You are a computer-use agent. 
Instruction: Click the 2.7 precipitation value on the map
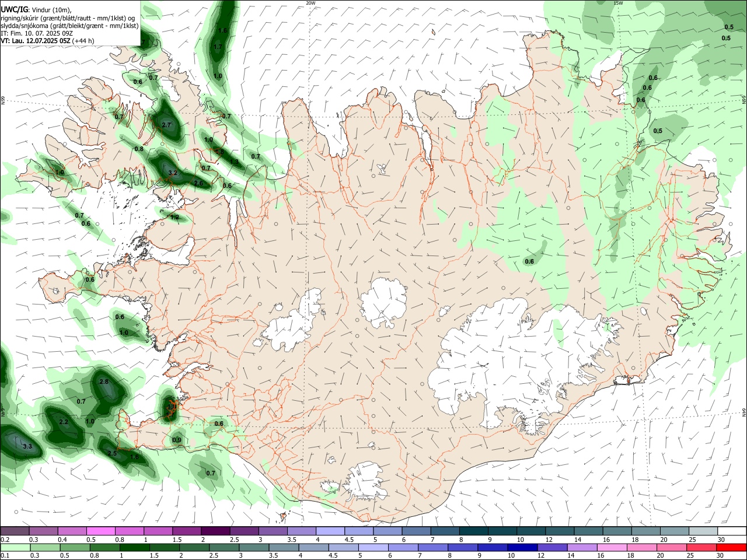[166, 125]
